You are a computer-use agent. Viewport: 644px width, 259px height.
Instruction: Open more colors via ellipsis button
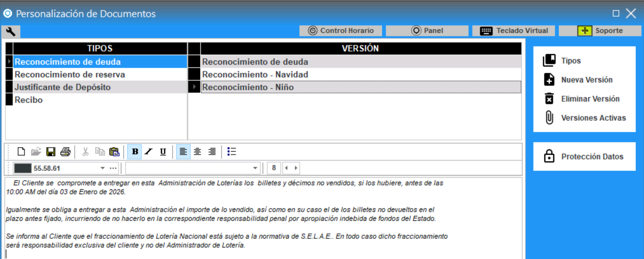(x=113, y=168)
